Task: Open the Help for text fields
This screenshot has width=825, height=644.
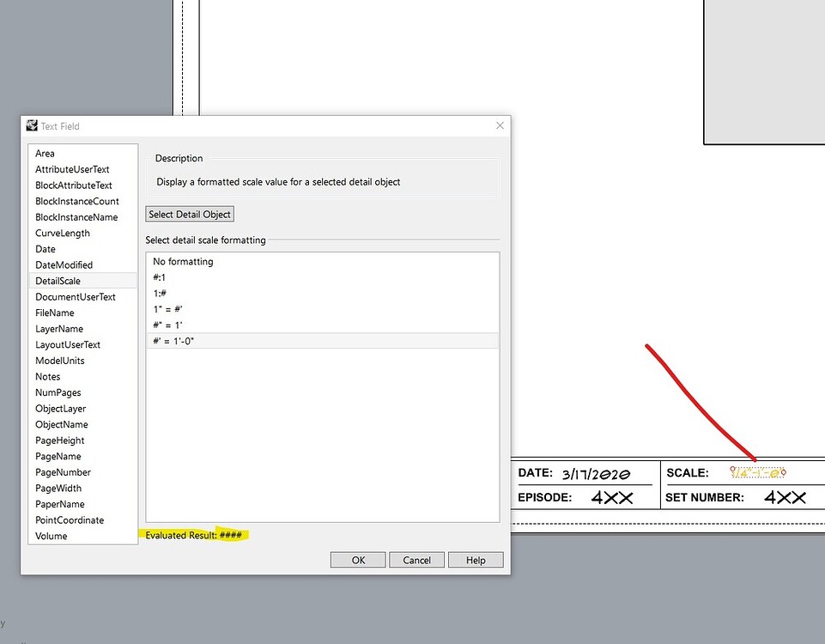Action: (476, 559)
